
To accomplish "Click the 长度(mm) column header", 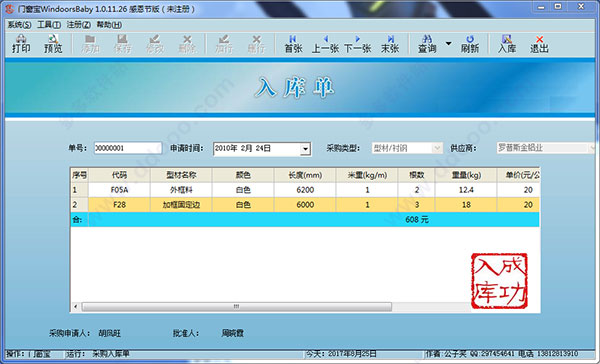I will point(305,175).
